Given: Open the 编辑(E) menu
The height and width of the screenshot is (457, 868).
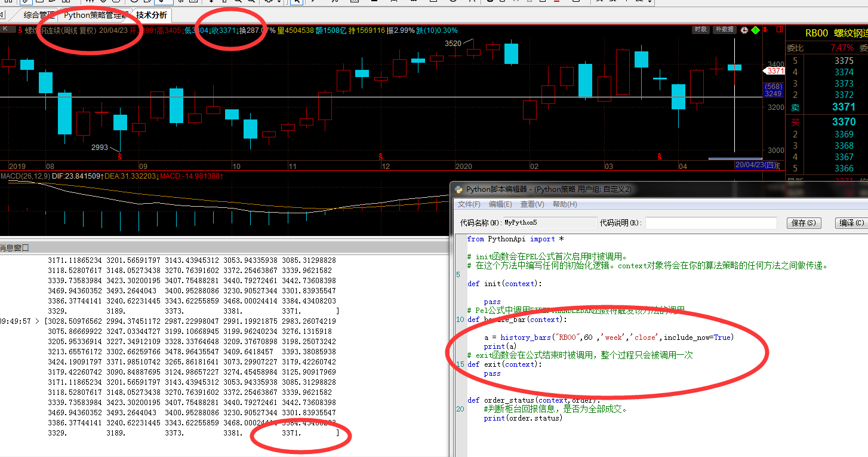Looking at the screenshot, I should coord(500,204).
